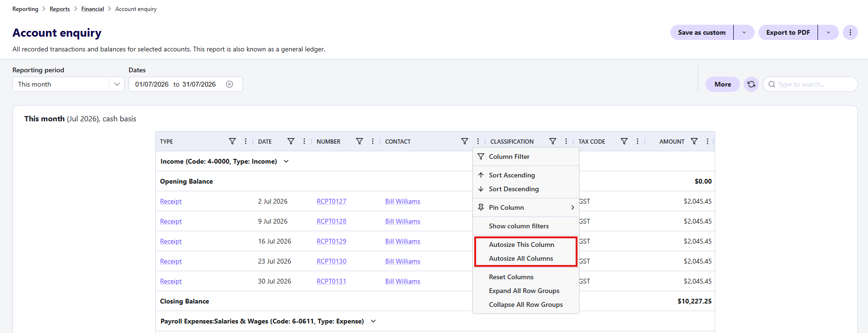This screenshot has height=333, width=868.
Task: Open filter for TYPE column
Action: point(232,141)
